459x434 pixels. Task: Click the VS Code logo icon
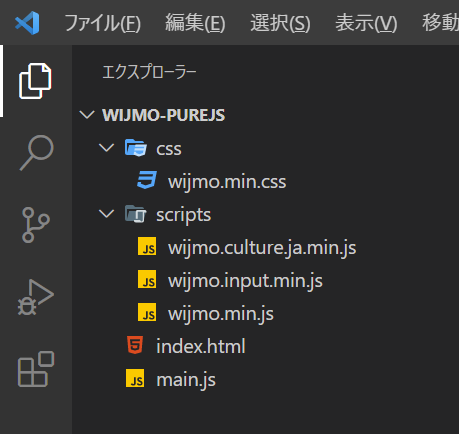[x=27, y=23]
